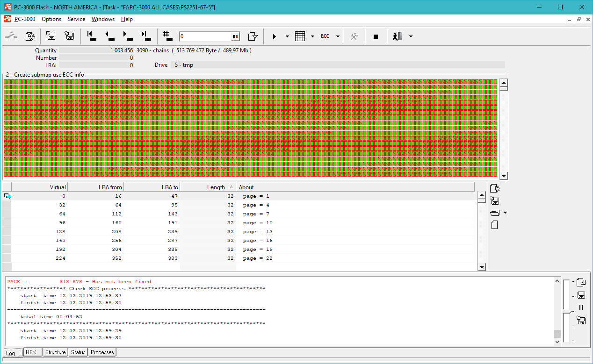The image size is (593, 364).
Task: Click scroll-down arrow of the chain table
Action: pos(482,267)
